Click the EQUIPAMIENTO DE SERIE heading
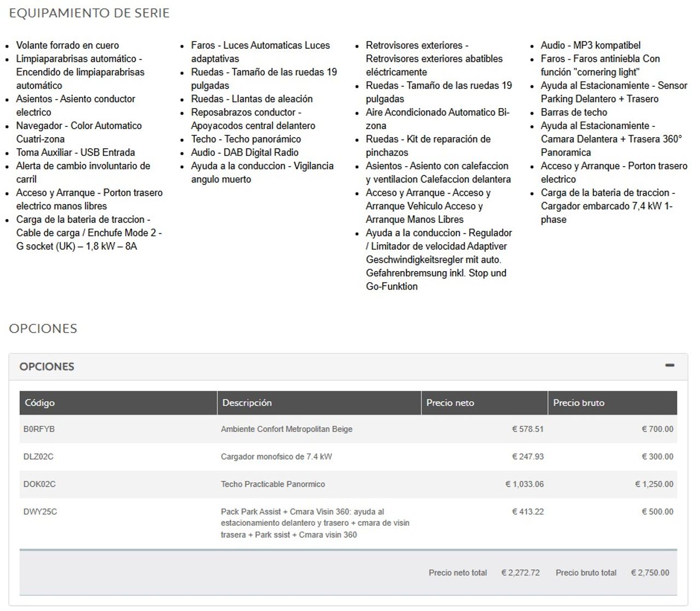 click(89, 13)
